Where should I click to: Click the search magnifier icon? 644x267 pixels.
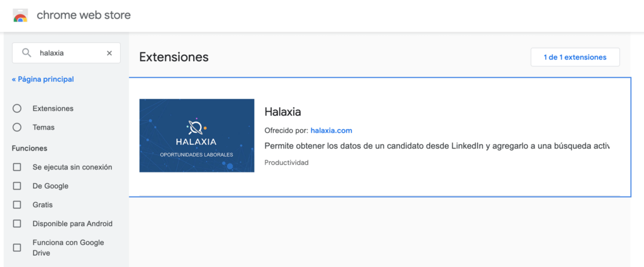pos(26,53)
